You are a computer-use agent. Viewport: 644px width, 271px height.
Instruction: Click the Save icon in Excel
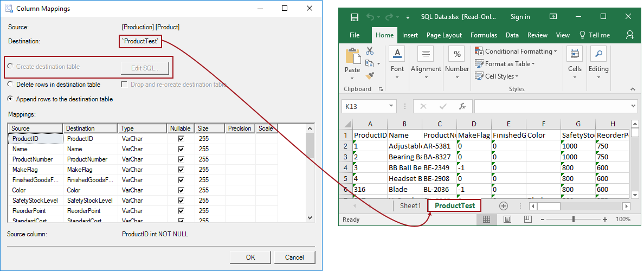point(355,17)
